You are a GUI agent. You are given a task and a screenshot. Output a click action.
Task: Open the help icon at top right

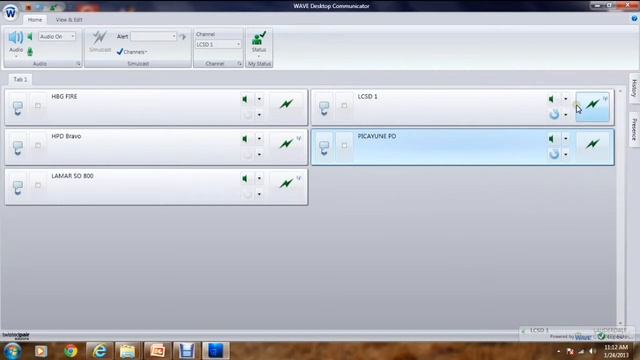(x=635, y=19)
